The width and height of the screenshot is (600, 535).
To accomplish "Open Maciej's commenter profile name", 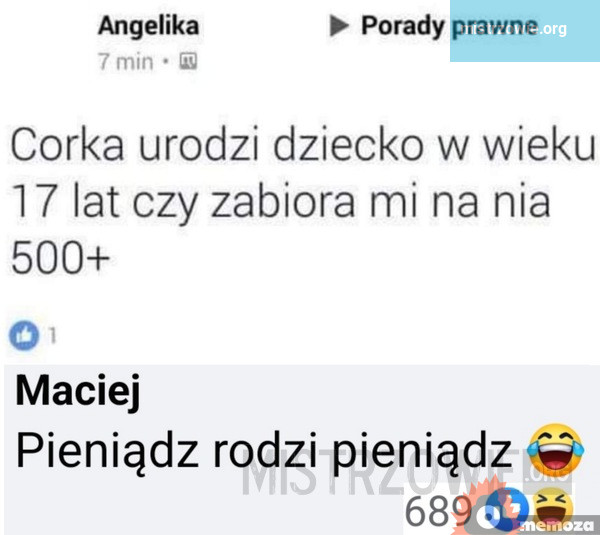I will [x=78, y=392].
